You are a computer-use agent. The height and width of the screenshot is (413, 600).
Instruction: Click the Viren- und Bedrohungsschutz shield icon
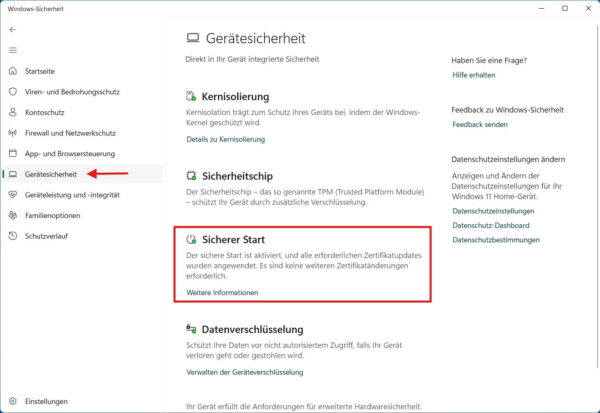coord(13,91)
